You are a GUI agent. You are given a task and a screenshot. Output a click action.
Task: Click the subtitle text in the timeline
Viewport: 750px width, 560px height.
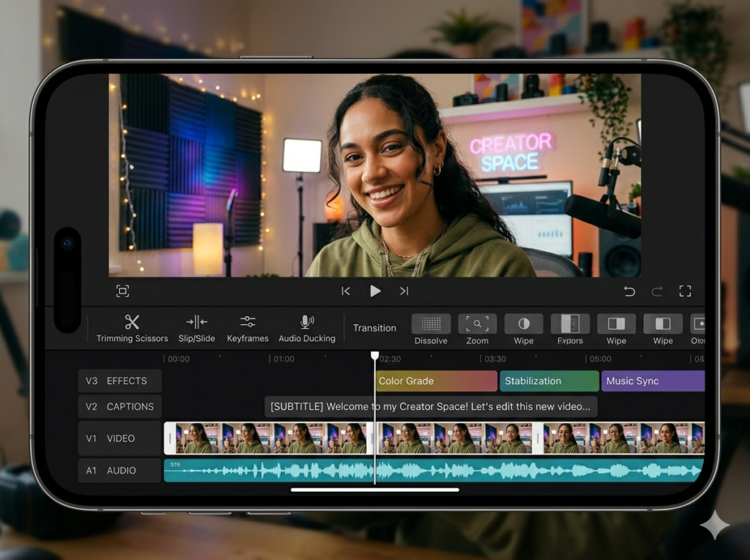click(x=431, y=406)
